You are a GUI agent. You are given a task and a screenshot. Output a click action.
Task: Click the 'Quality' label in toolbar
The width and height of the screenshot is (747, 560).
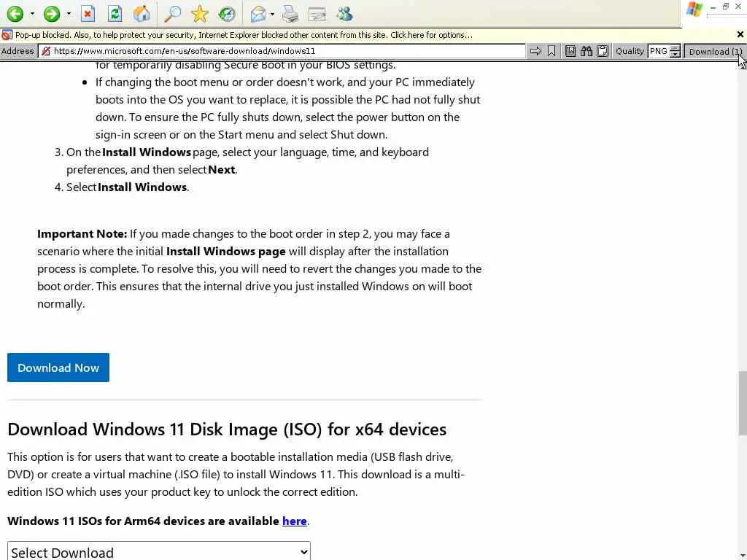point(630,51)
